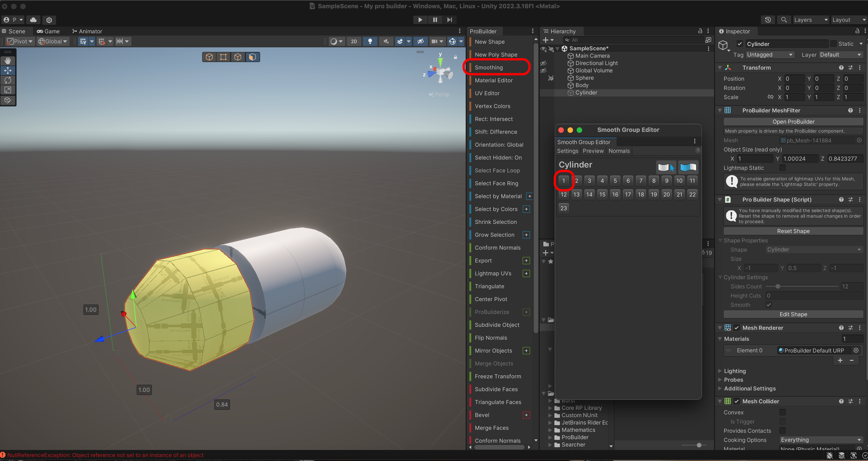This screenshot has height=461, width=868.
Task: Click the 2D view toggle
Action: pos(353,41)
